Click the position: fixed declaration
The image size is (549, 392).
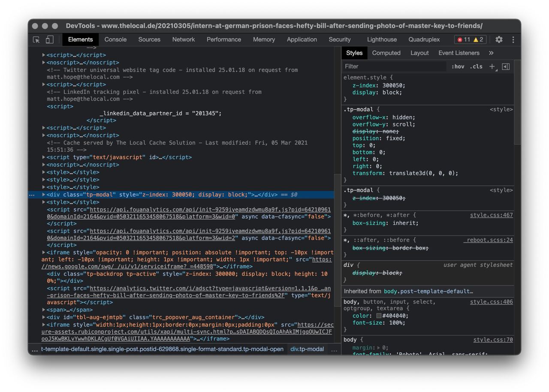pos(379,139)
